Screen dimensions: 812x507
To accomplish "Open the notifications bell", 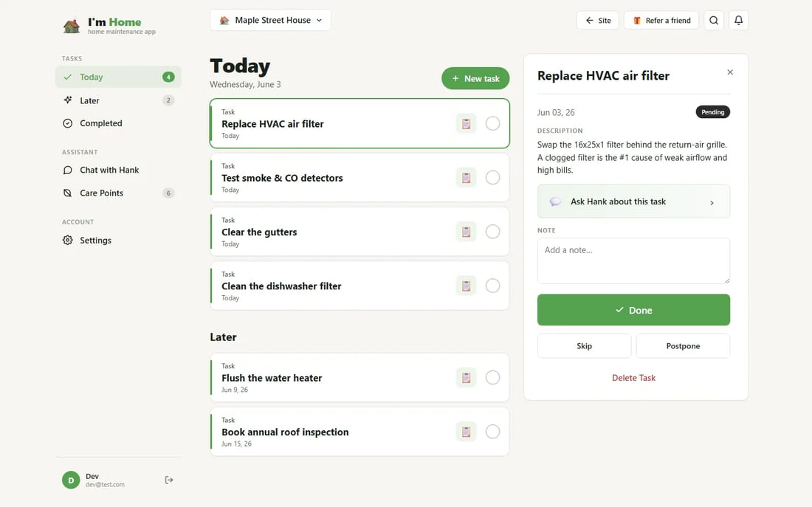I will coord(738,20).
